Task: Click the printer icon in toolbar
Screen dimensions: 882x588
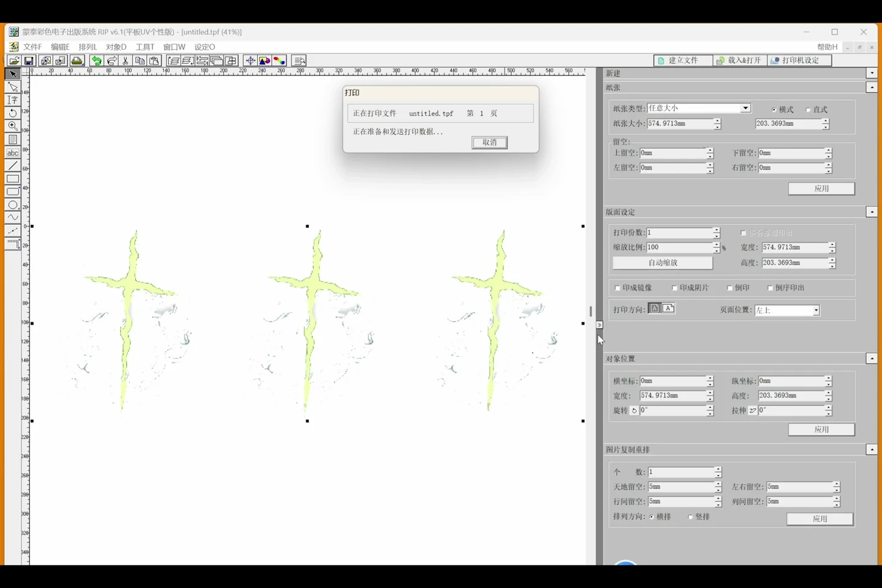Action: tap(77, 61)
